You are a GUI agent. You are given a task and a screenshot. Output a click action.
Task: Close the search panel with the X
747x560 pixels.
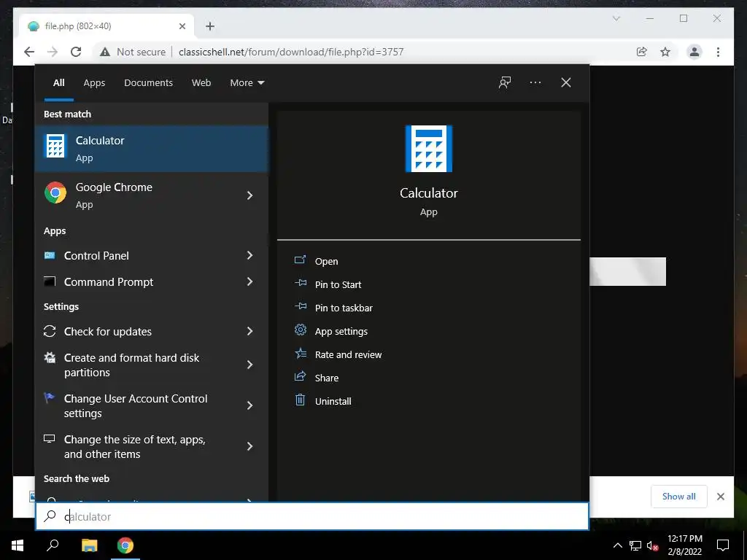566,83
